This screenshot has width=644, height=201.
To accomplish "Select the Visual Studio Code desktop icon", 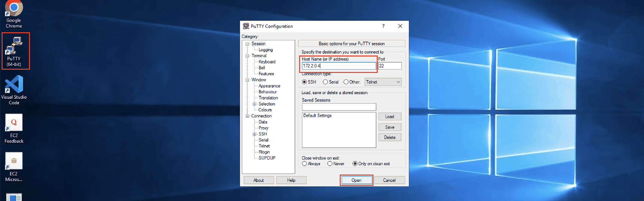I will [14, 90].
